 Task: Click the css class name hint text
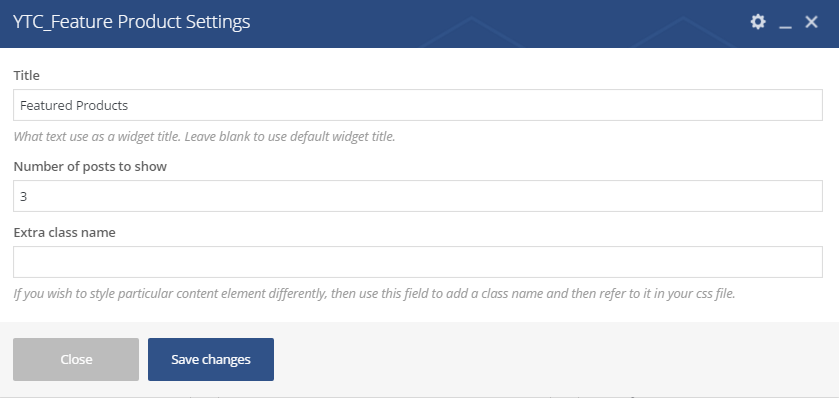pos(375,294)
